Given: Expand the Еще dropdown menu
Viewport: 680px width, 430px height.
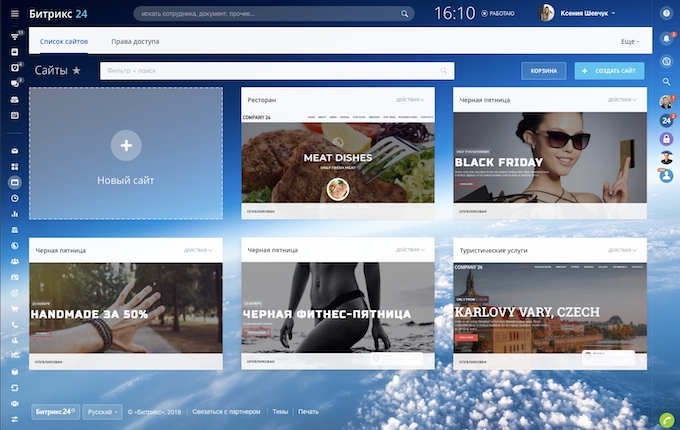Looking at the screenshot, I should point(629,41).
